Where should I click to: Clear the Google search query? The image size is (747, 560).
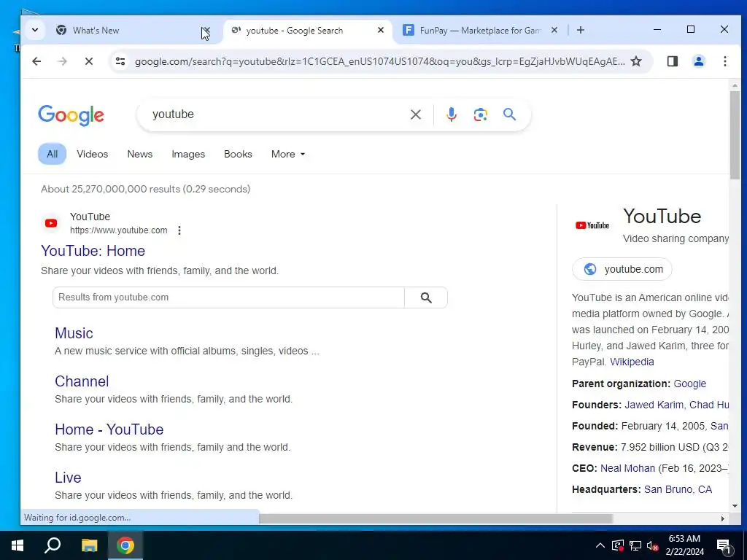(x=415, y=114)
